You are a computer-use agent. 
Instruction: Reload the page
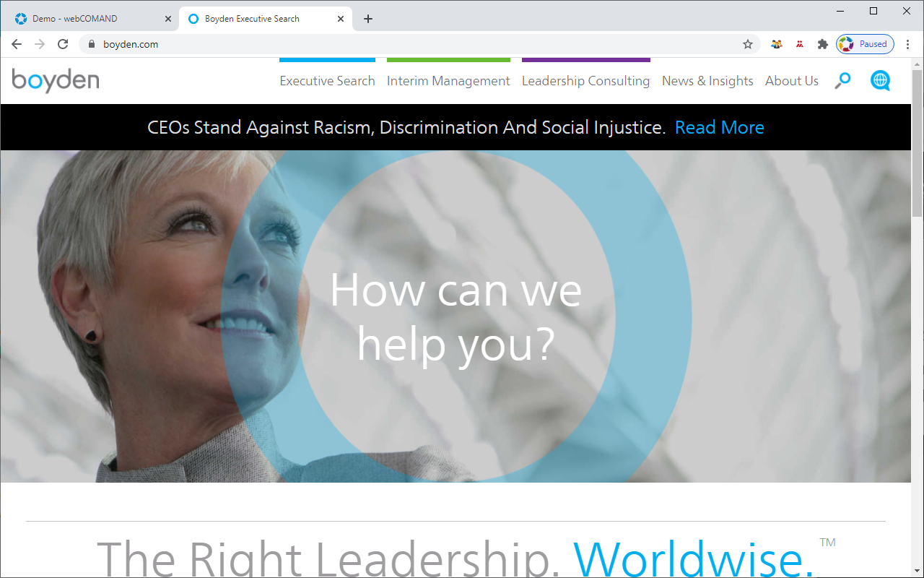(x=63, y=44)
